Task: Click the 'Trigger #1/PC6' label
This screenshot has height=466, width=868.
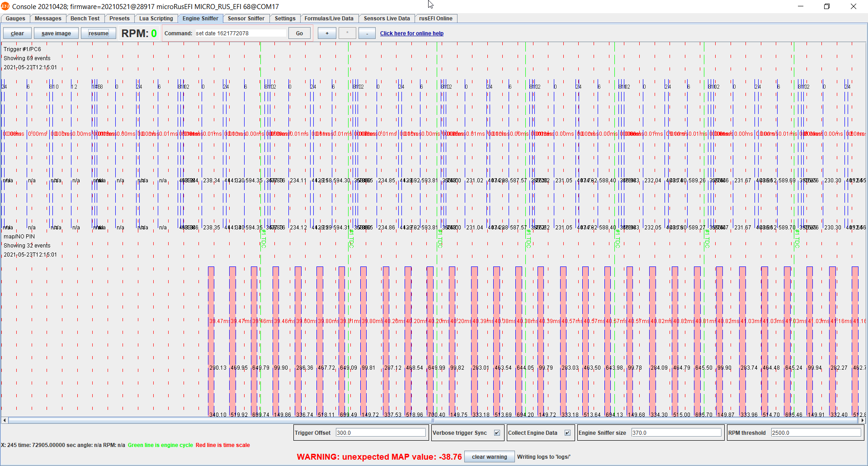Action: [22, 49]
